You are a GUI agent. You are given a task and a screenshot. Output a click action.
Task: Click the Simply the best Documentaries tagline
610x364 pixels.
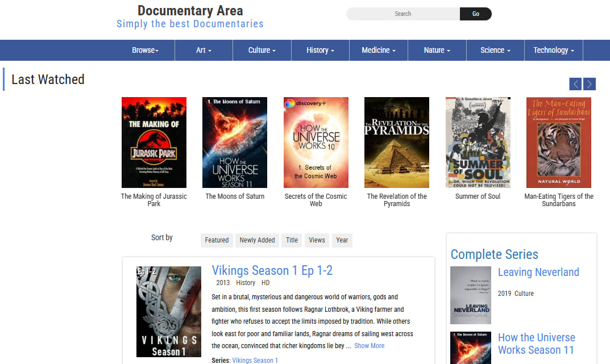[190, 24]
